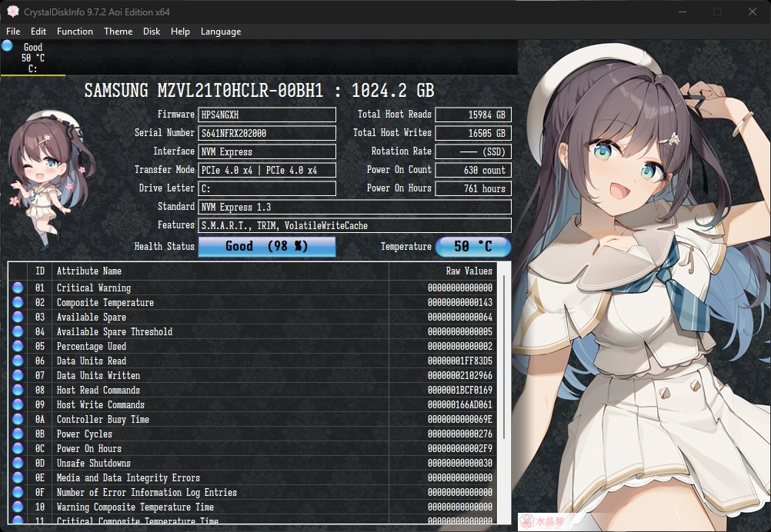Click raw value 00000000000276 of Power Cycles
This screenshot has height=532, width=771.
coord(459,434)
